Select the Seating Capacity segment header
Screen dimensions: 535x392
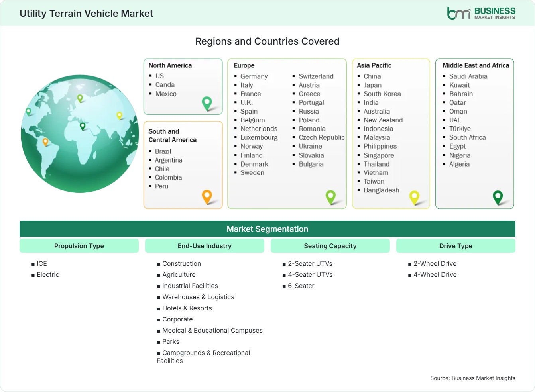click(x=330, y=246)
